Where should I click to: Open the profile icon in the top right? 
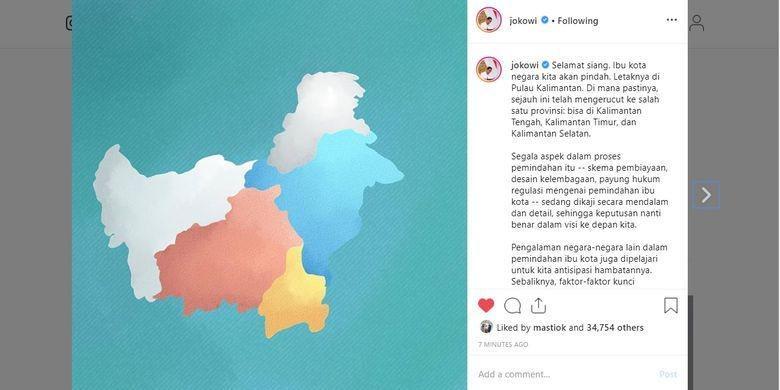696,23
